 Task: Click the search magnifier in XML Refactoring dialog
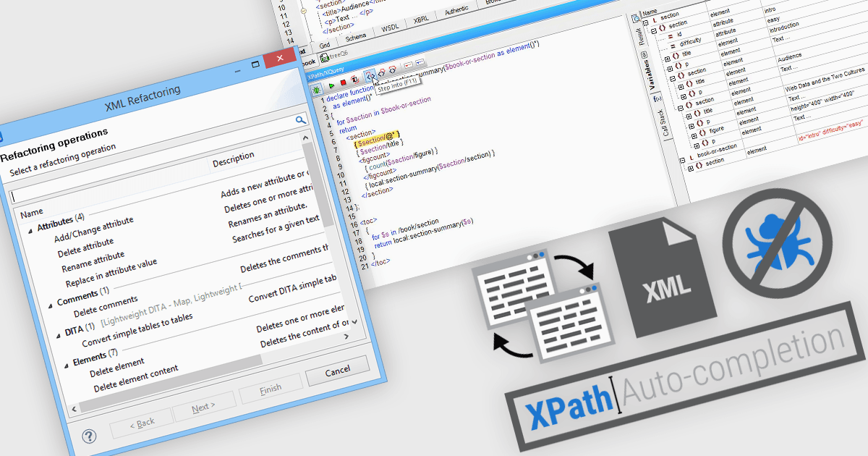coord(301,120)
